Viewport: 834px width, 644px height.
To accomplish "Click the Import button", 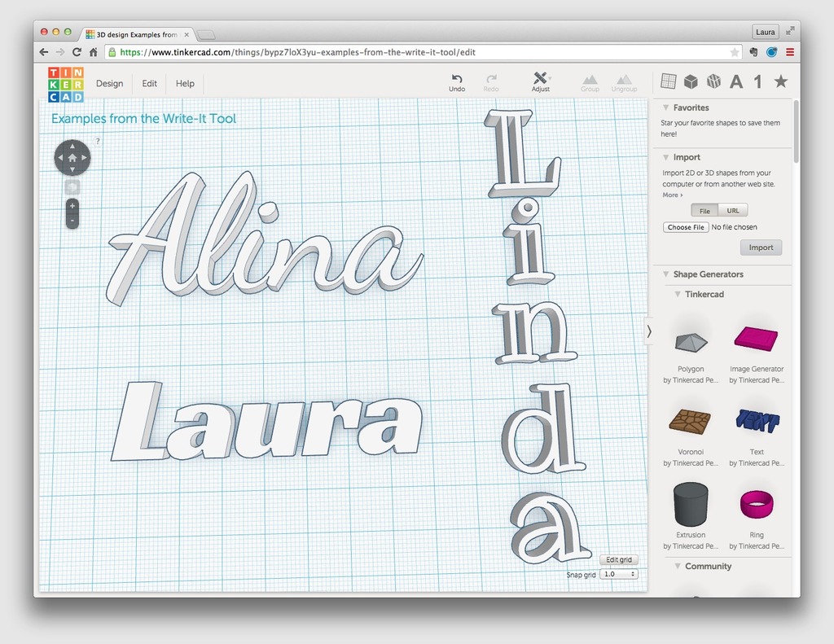I will click(x=761, y=248).
